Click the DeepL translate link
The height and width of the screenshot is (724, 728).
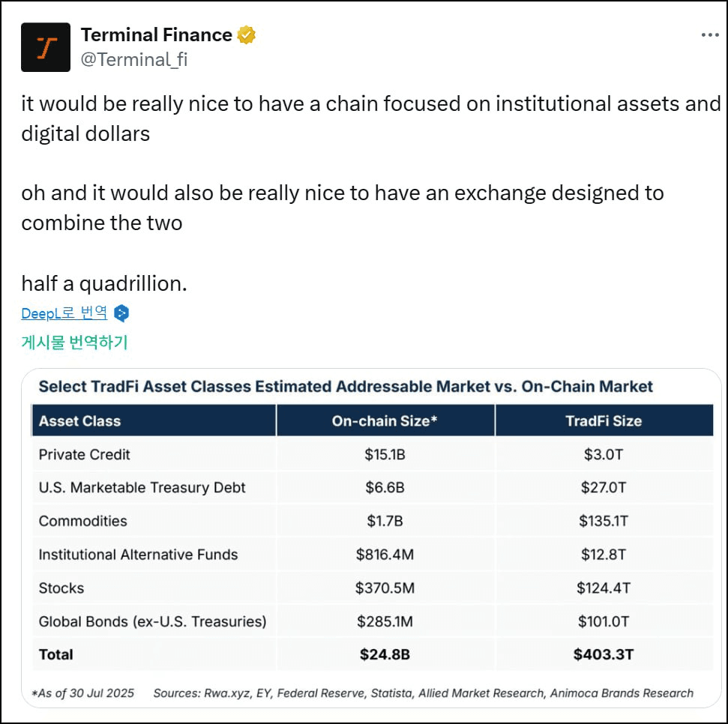point(64,313)
